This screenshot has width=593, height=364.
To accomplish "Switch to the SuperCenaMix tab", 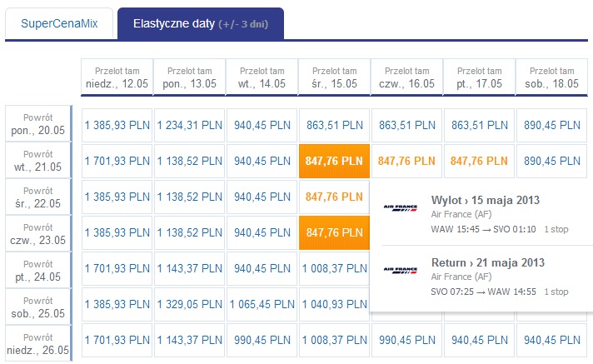I will [x=59, y=23].
